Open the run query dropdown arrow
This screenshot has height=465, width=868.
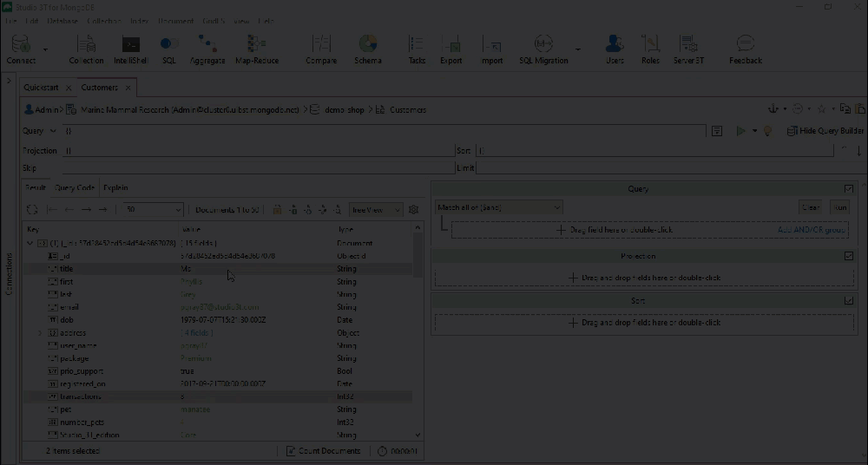(x=754, y=131)
